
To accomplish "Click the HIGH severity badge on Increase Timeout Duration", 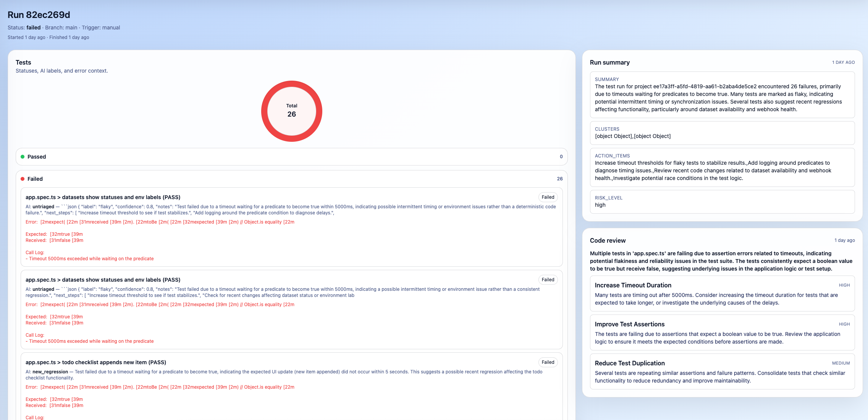I will coord(844,285).
